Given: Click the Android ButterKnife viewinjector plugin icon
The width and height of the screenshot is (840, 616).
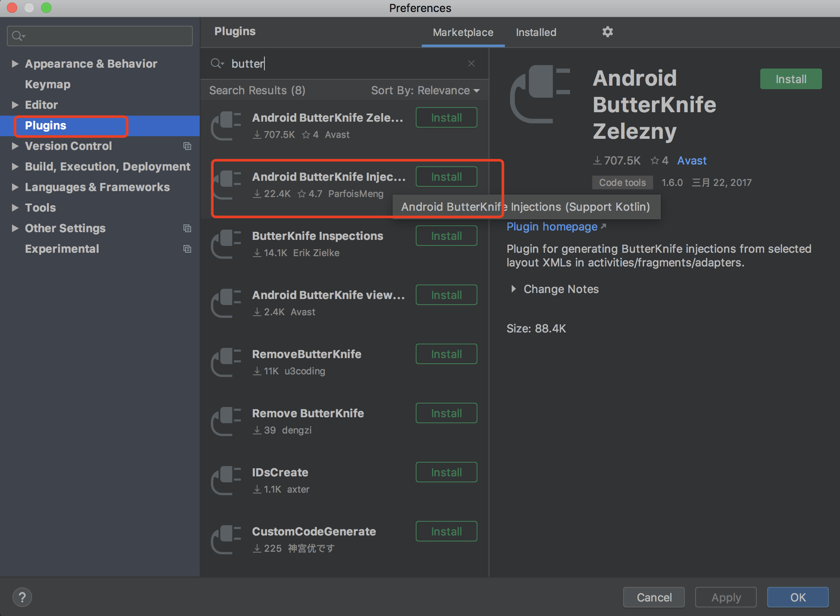Looking at the screenshot, I should [226, 303].
